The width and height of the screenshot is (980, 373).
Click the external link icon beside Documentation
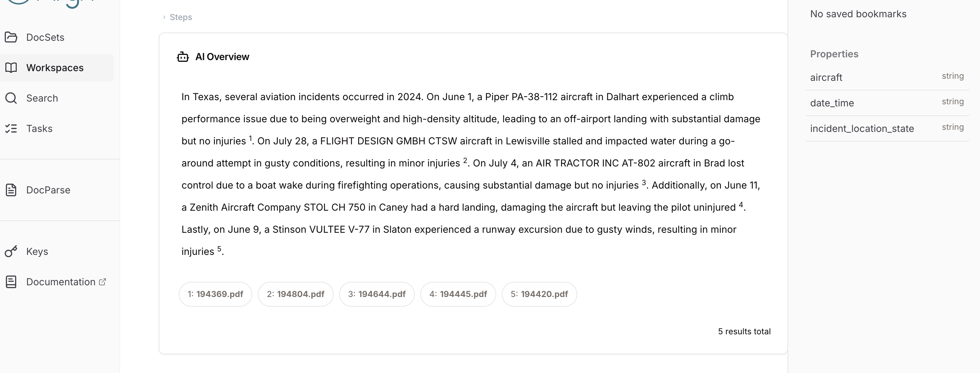click(x=102, y=282)
